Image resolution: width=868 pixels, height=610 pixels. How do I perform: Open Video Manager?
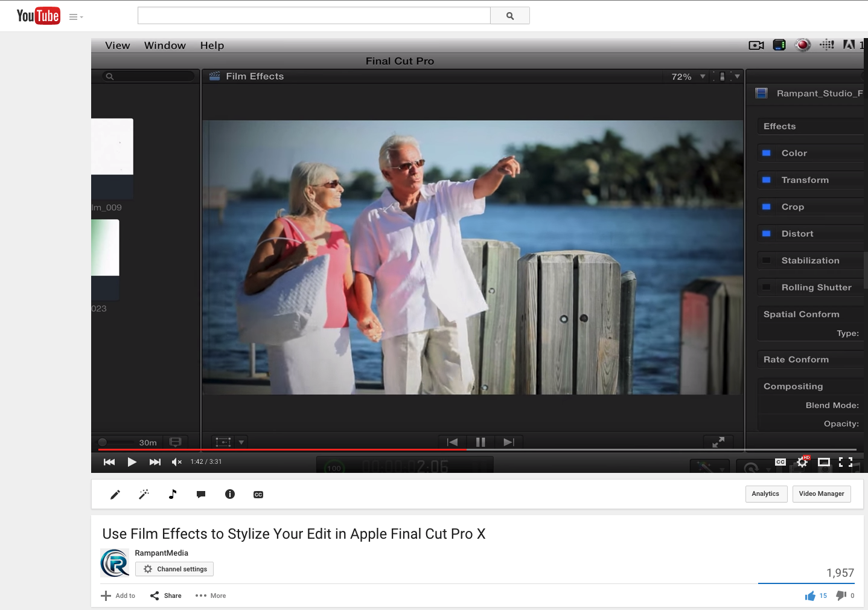pyautogui.click(x=822, y=494)
